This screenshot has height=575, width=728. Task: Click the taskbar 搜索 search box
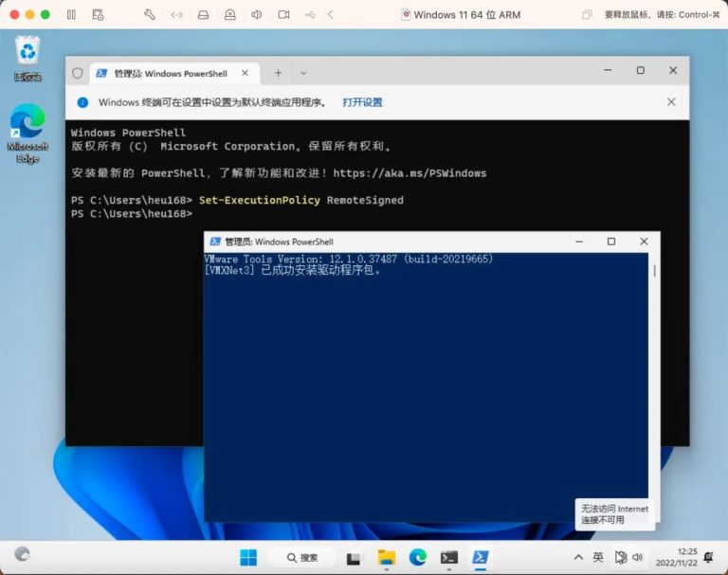302,557
